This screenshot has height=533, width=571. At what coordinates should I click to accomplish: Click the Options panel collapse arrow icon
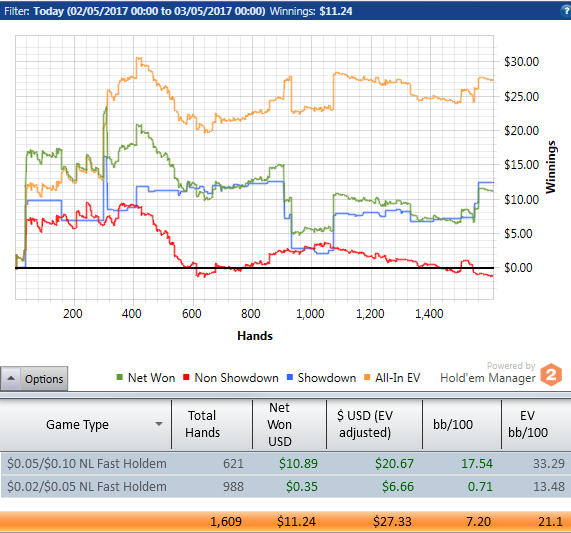11,378
